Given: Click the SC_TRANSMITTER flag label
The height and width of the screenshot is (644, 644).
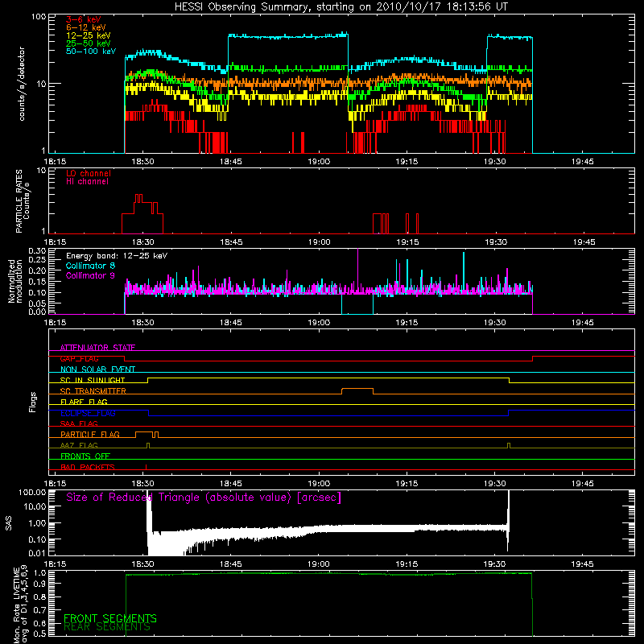Looking at the screenshot, I should point(93,390).
